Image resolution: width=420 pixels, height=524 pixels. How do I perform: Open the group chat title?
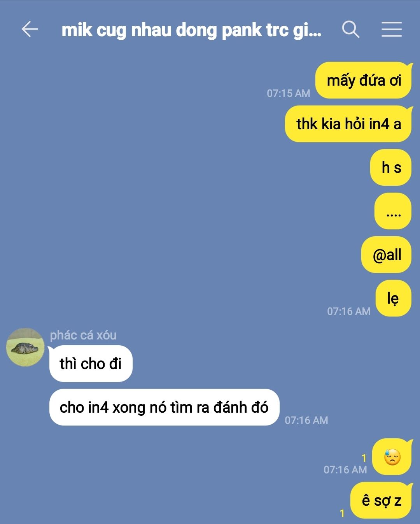(x=191, y=30)
